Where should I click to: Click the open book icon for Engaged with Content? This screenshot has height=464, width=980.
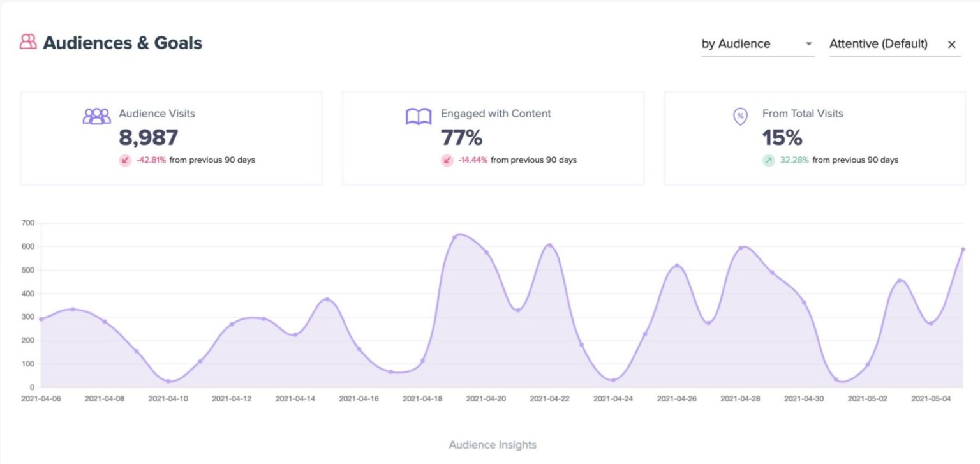[x=418, y=114]
